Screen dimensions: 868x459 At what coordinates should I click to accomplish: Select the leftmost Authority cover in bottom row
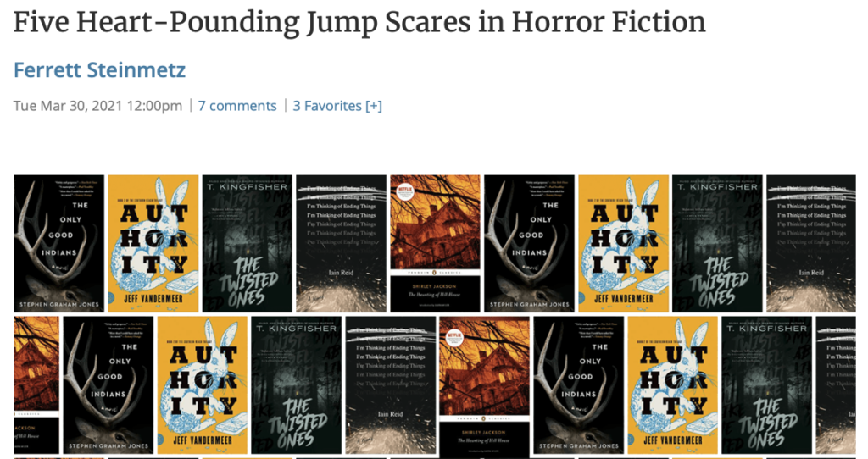tap(202, 384)
